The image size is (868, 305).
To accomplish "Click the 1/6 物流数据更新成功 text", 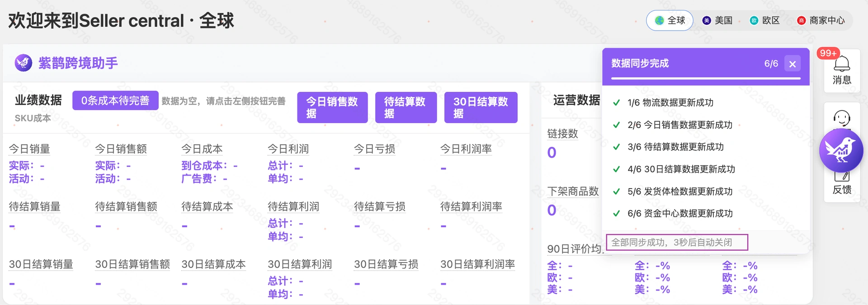I will (x=670, y=103).
